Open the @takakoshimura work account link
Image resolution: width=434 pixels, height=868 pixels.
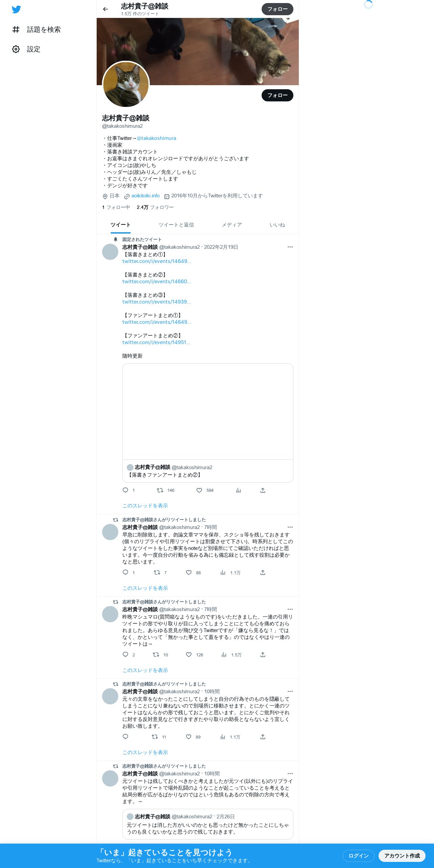[156, 138]
